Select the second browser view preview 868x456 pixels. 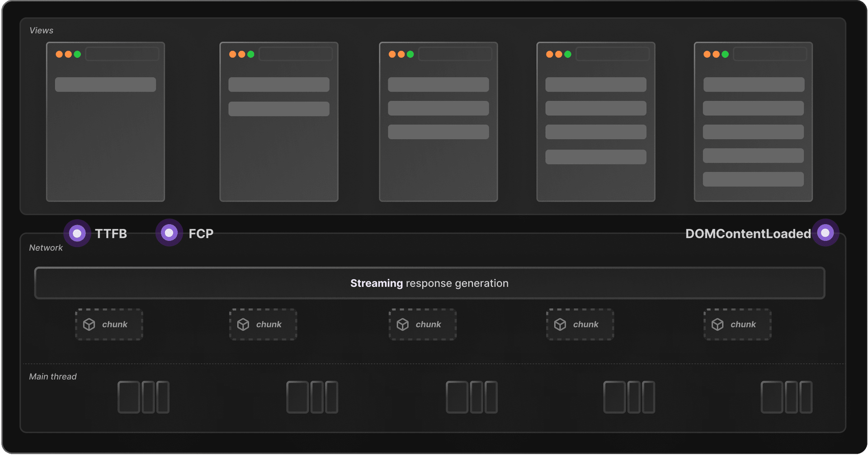[x=278, y=122]
